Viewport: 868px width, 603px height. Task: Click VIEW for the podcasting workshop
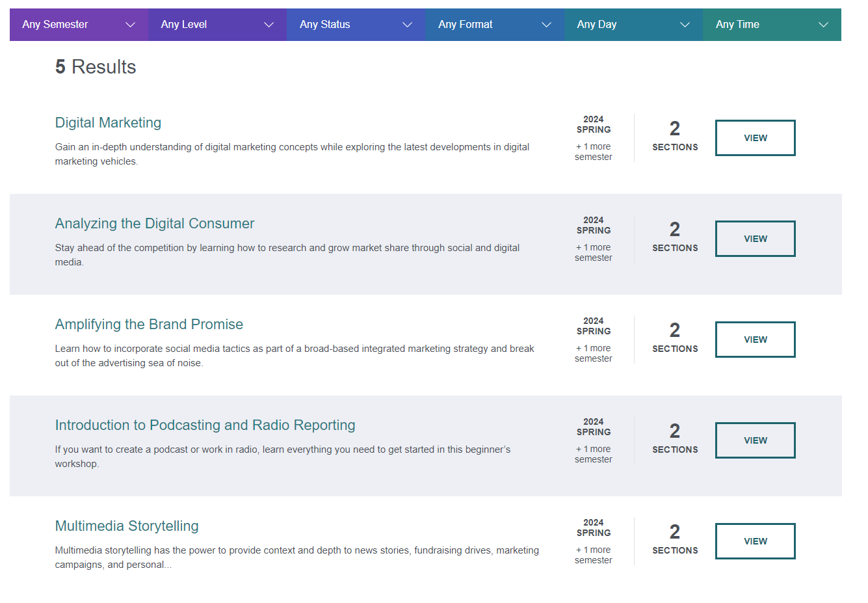(x=755, y=440)
